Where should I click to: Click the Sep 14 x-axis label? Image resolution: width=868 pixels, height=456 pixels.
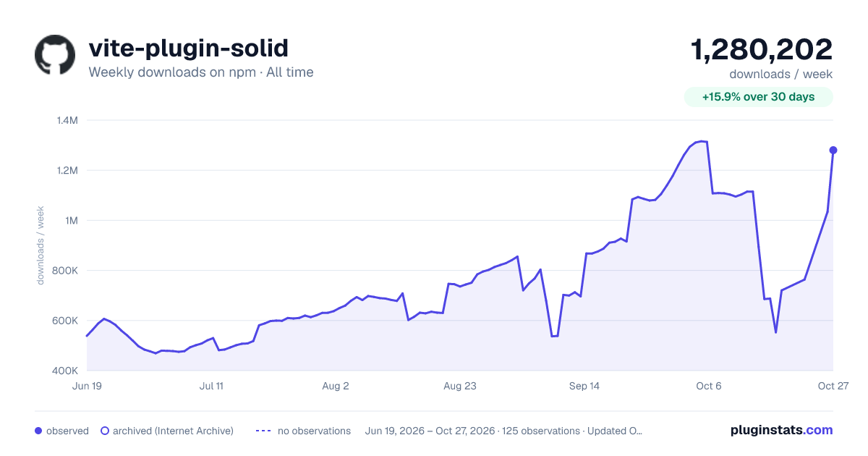[x=584, y=386]
